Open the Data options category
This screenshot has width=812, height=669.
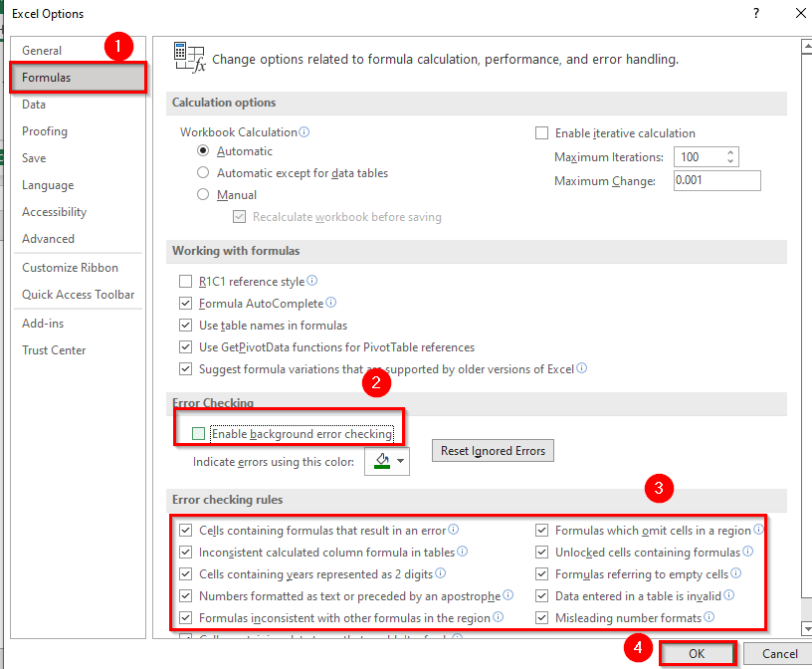point(78,105)
